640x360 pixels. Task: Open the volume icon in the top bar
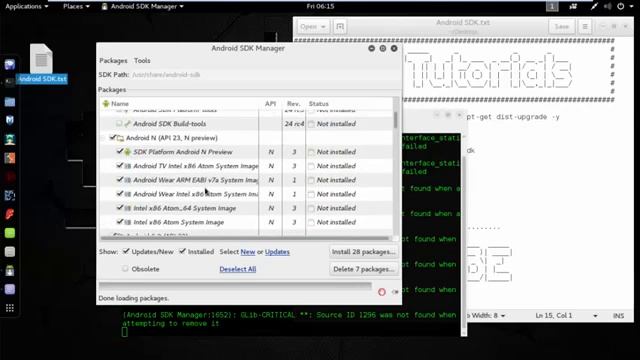coord(608,6)
